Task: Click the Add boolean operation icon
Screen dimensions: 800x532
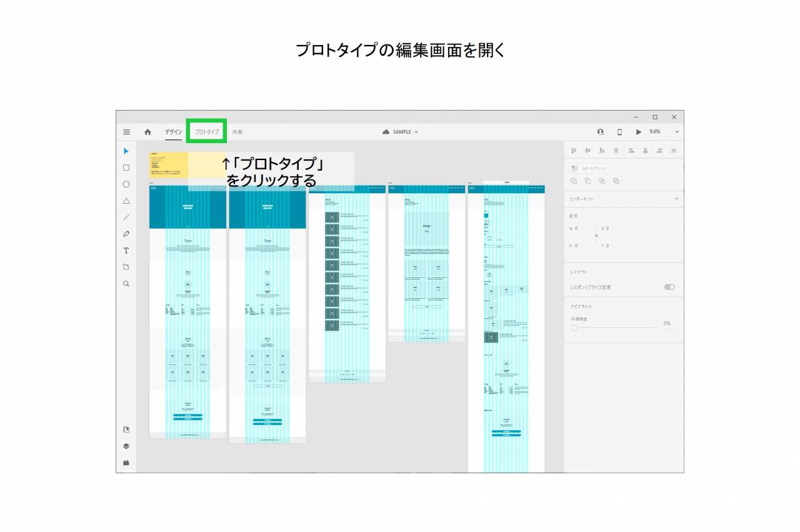Action: tap(574, 181)
